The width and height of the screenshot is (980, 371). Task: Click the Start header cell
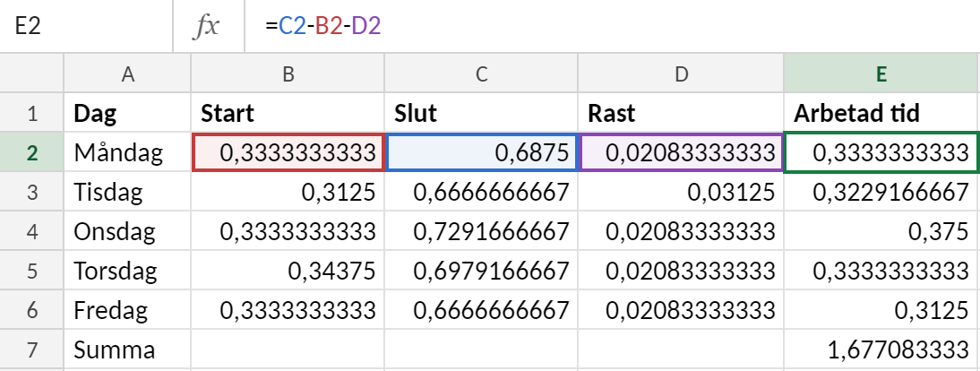pos(288,113)
